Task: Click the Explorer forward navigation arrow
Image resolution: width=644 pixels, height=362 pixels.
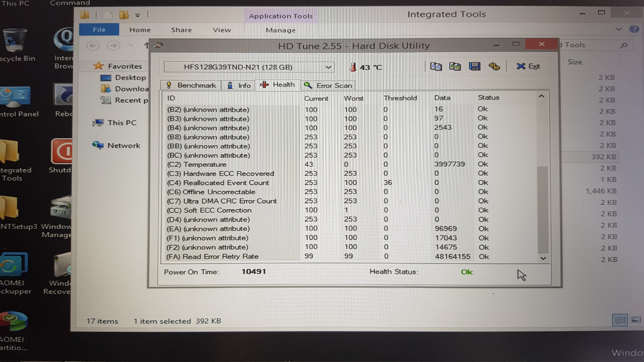Action: (113, 46)
